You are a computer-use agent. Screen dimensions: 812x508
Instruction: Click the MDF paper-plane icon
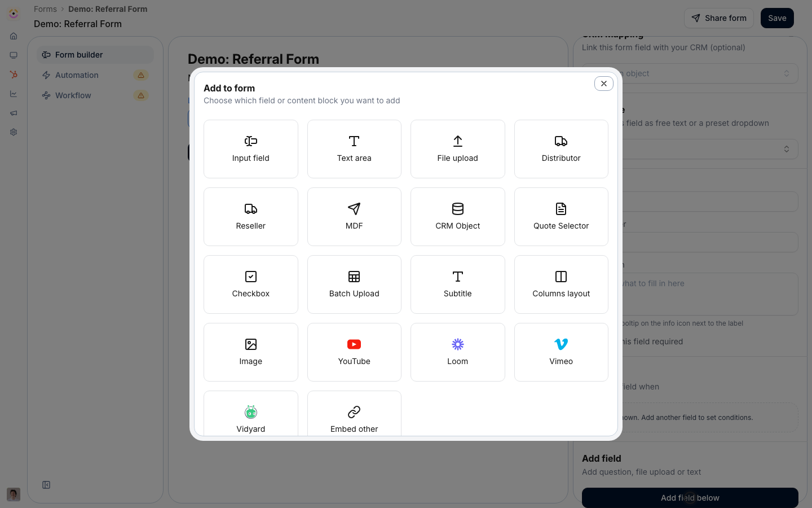coord(354,209)
